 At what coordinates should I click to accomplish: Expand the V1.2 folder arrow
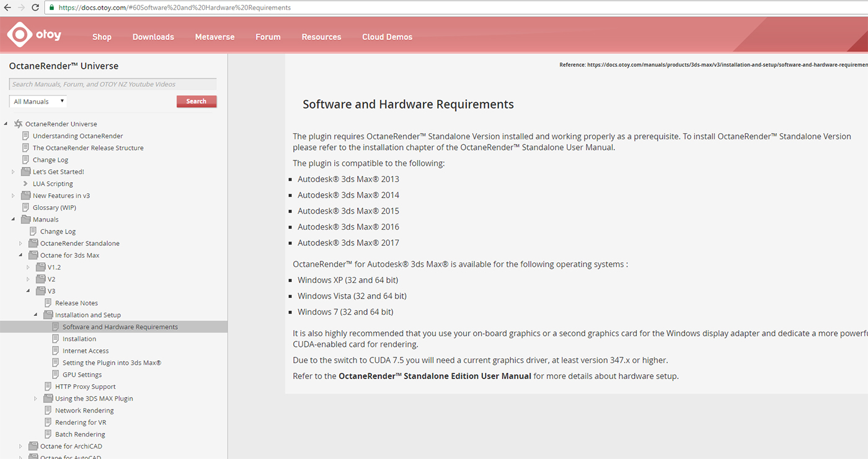pyautogui.click(x=28, y=267)
